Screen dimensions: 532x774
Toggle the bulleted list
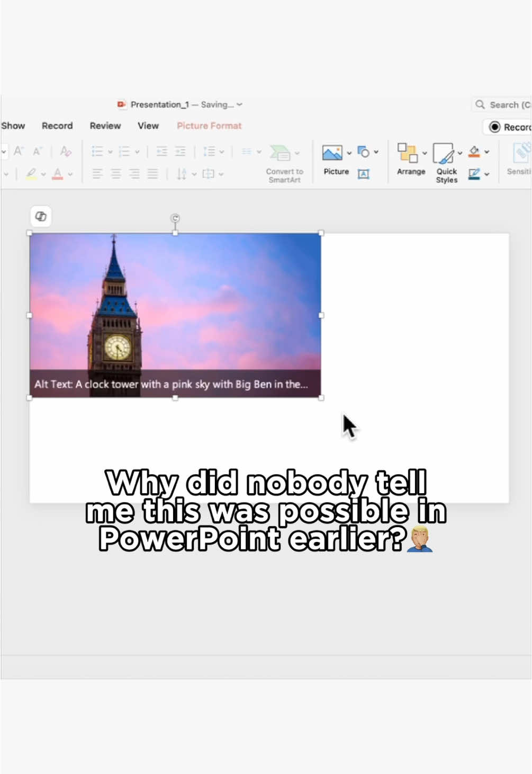tap(97, 152)
